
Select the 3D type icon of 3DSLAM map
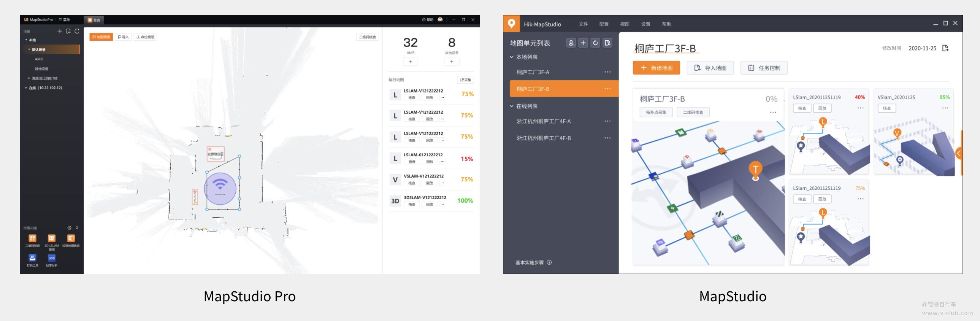point(395,201)
